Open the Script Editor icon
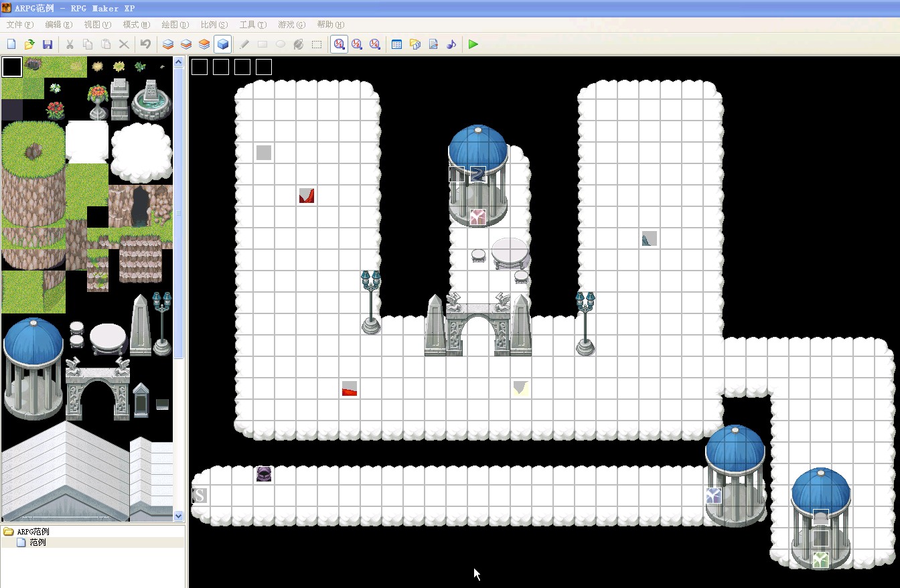Screen dimensions: 900x588 pos(433,44)
